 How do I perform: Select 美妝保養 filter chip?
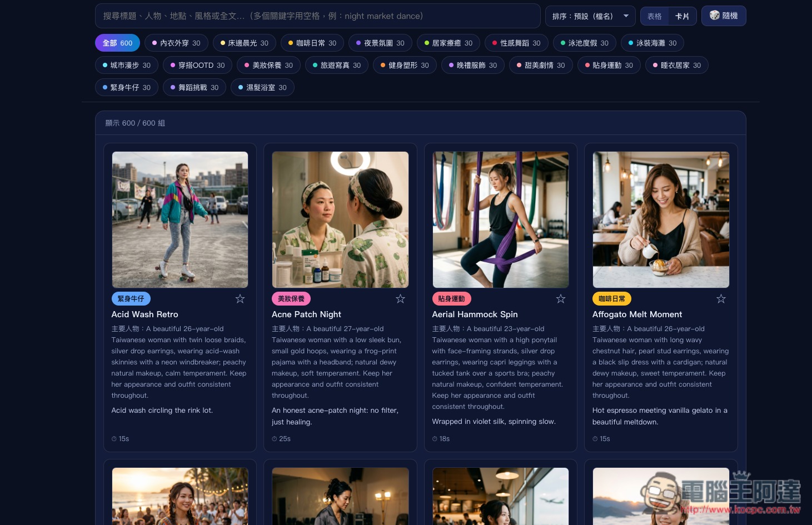click(269, 66)
